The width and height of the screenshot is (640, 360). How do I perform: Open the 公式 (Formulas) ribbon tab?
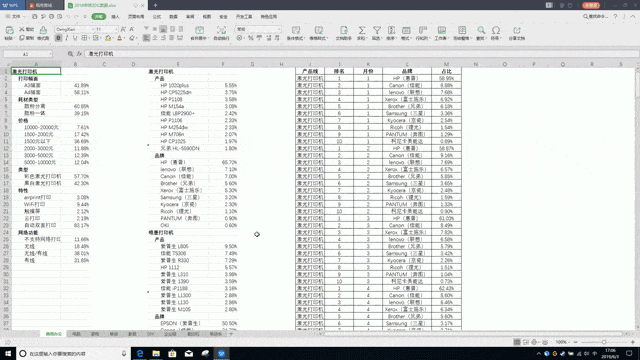[157, 17]
